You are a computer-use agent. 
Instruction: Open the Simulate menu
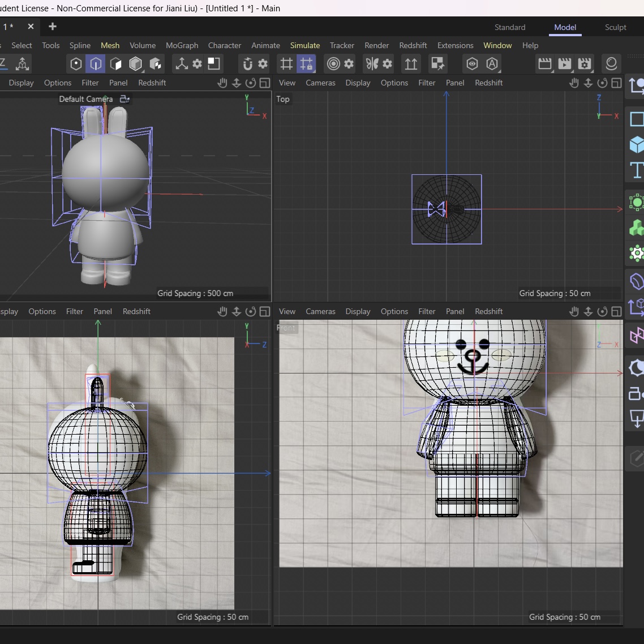(x=305, y=46)
